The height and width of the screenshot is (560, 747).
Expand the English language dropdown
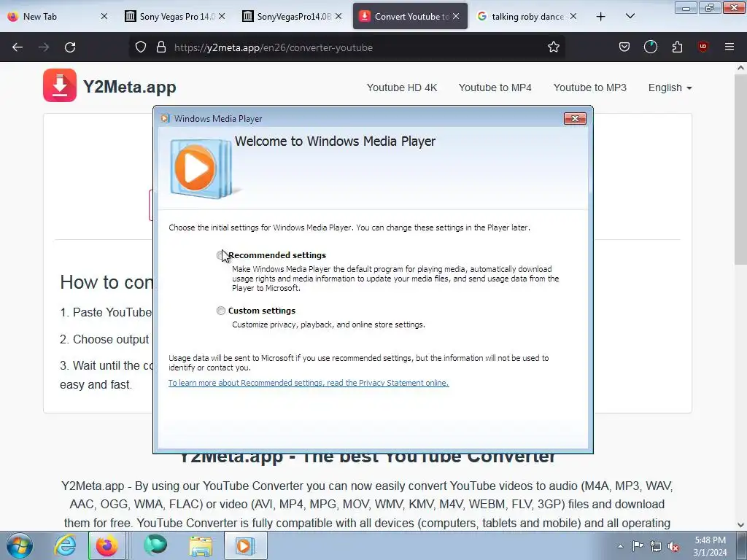[x=670, y=87]
